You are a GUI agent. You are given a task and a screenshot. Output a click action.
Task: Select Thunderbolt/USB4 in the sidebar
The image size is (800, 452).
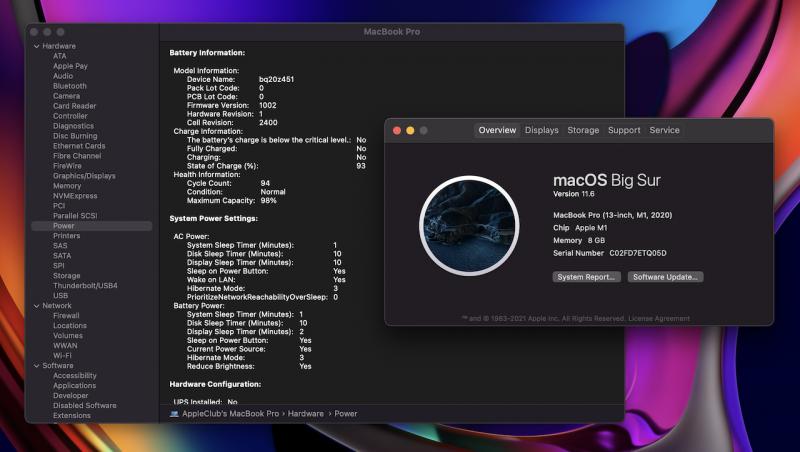click(85, 286)
